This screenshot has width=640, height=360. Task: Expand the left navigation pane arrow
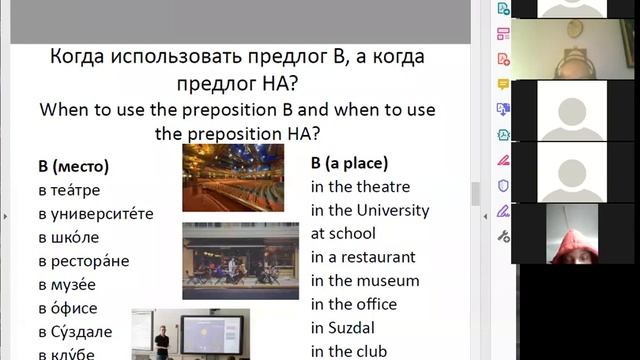click(x=5, y=217)
